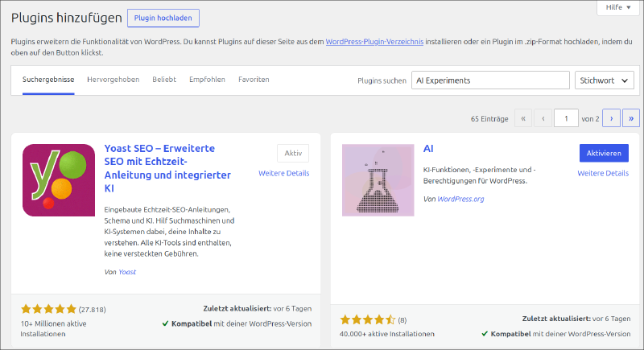Activate the AI plugin with Aktivieren
Viewport: 644px width, 350px height.
coord(604,153)
